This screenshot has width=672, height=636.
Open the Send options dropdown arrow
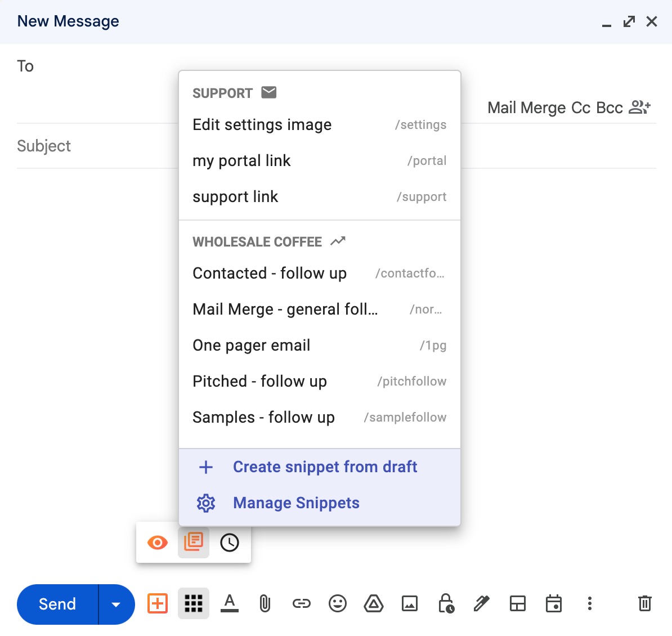pyautogui.click(x=116, y=604)
